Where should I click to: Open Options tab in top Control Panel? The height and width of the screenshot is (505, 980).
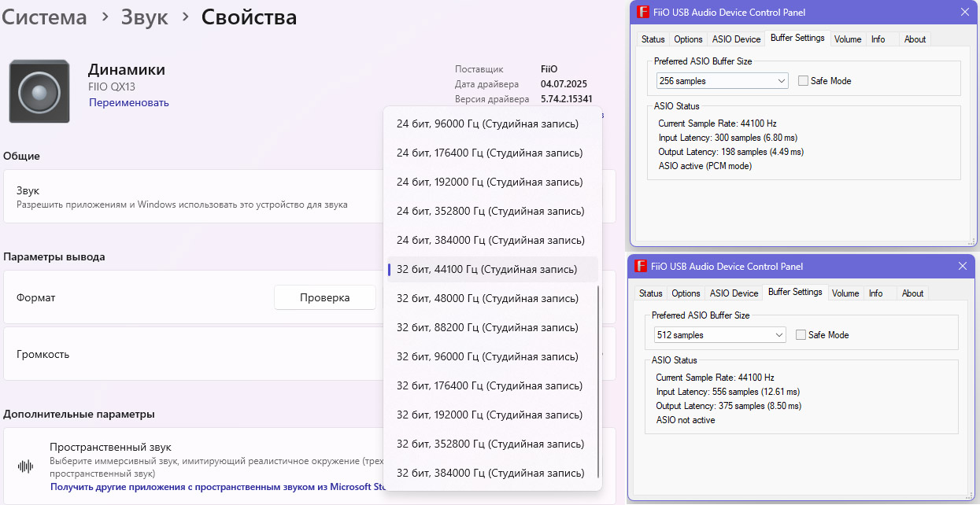pos(688,39)
